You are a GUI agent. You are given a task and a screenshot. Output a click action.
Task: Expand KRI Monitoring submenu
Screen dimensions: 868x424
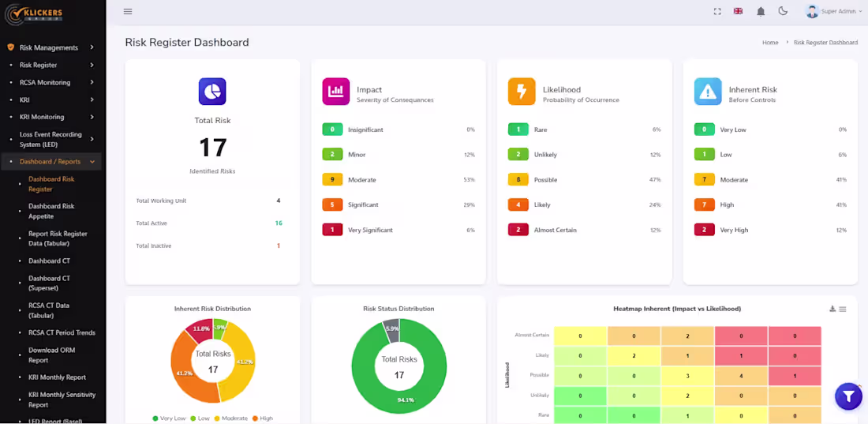click(51, 117)
